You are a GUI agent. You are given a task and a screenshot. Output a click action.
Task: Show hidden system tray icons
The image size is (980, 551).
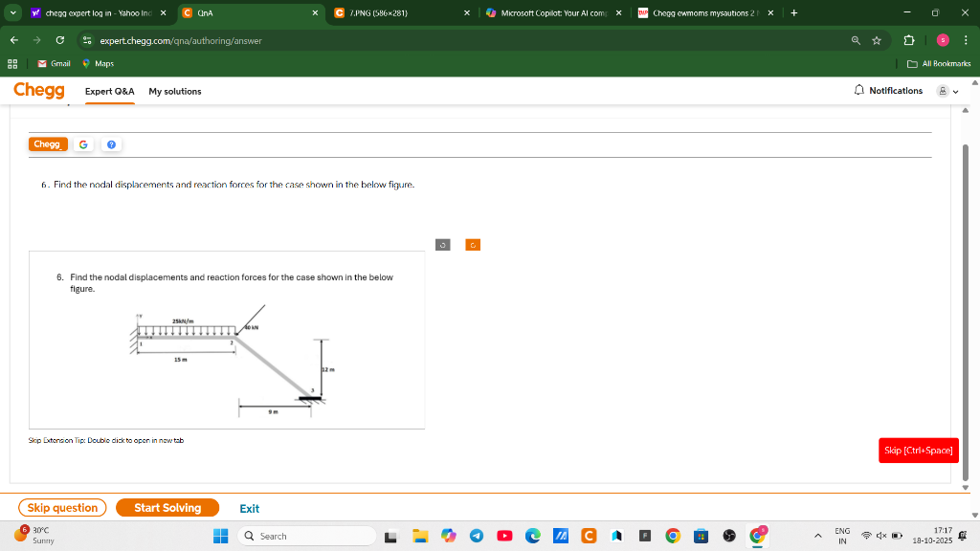tap(817, 536)
